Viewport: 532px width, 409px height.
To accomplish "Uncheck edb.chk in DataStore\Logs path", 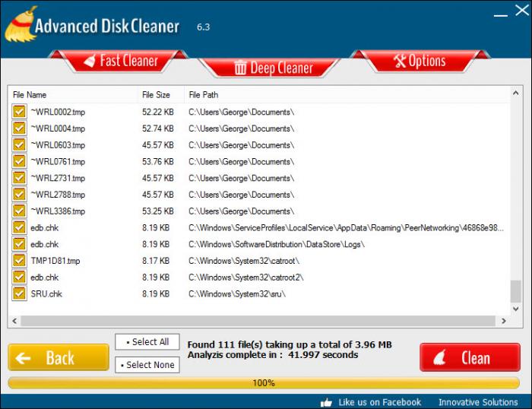I will pyautogui.click(x=19, y=244).
